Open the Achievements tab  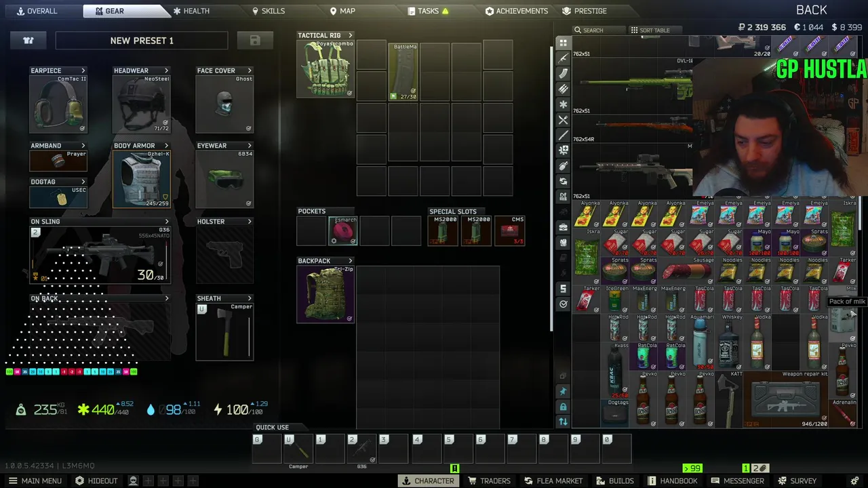point(517,11)
